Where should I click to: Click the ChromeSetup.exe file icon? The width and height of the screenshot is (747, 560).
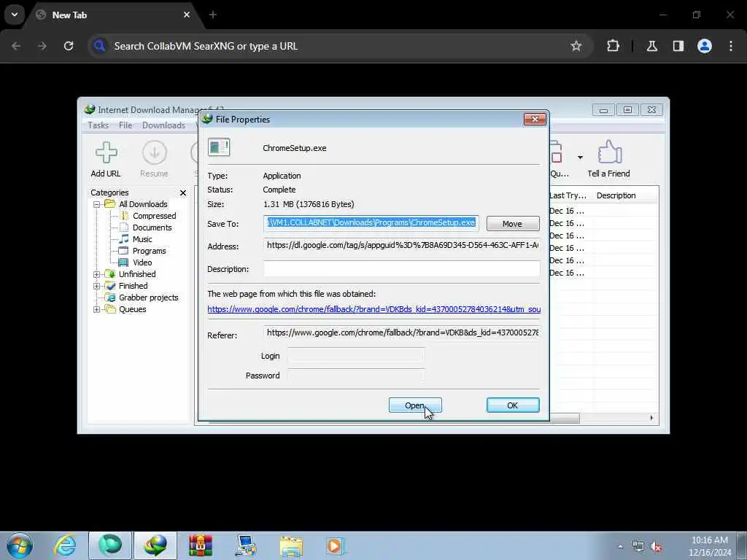219,147
